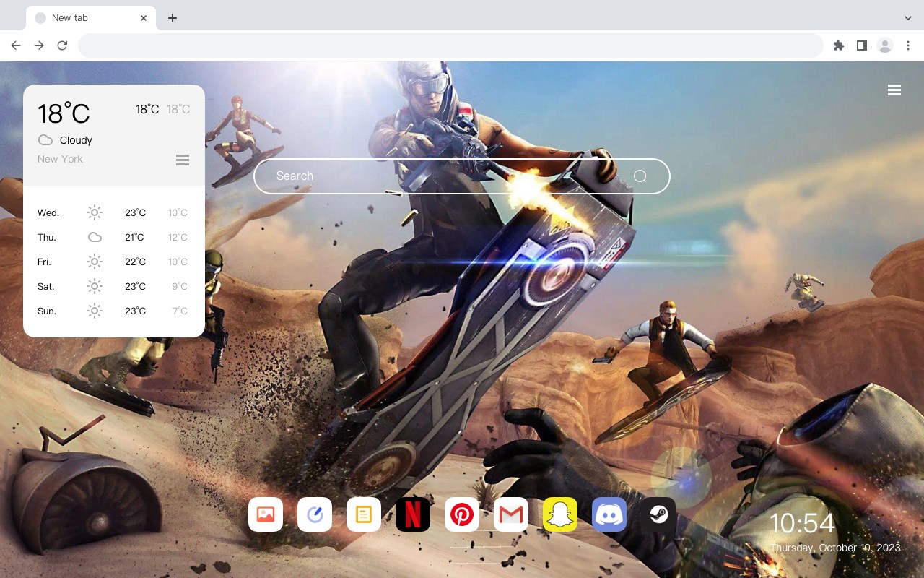Go forward to next page
The image size is (924, 578).
(x=39, y=46)
